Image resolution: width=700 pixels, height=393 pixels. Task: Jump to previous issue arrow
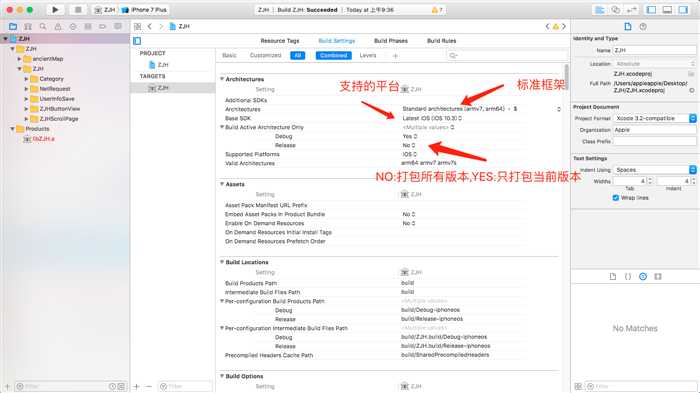pyautogui.click(x=547, y=26)
